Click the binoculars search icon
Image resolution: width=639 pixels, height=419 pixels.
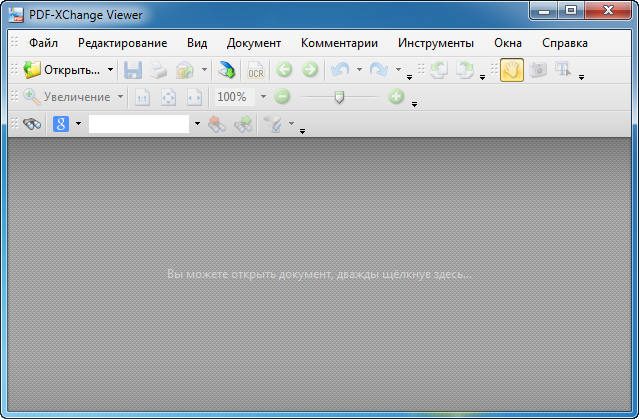(x=32, y=125)
